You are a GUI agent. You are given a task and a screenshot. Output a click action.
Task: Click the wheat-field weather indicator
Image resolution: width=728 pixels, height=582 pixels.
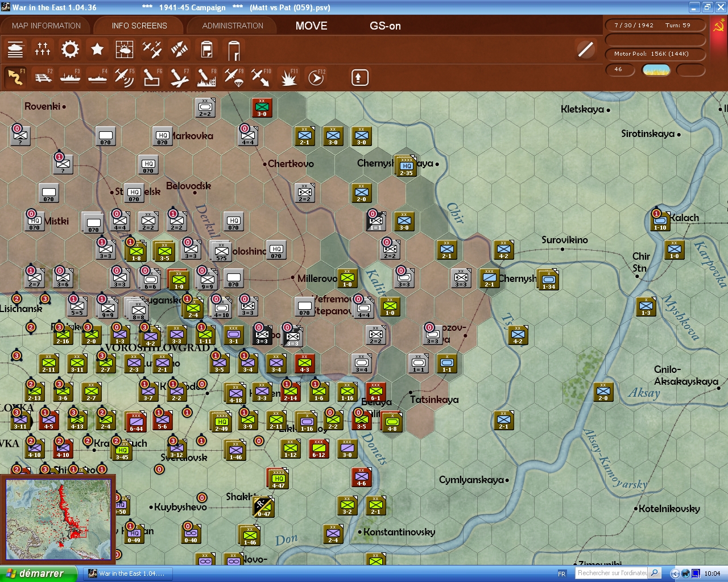pos(656,70)
